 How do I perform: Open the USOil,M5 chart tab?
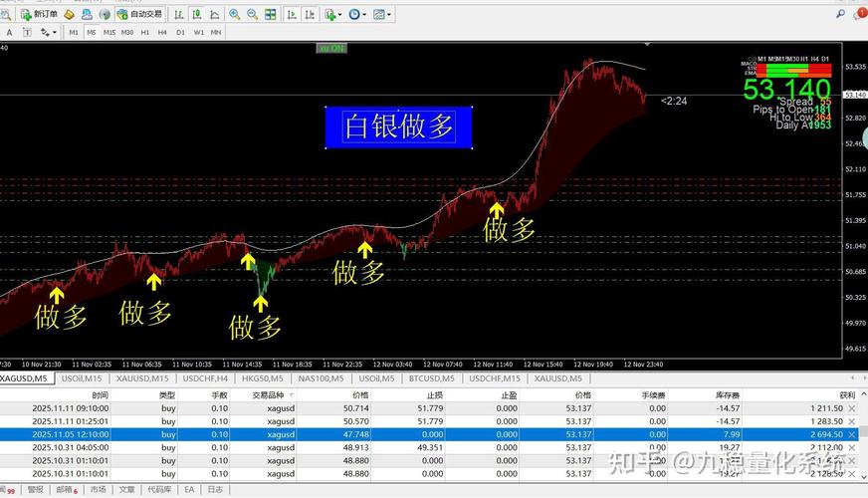[x=376, y=378]
